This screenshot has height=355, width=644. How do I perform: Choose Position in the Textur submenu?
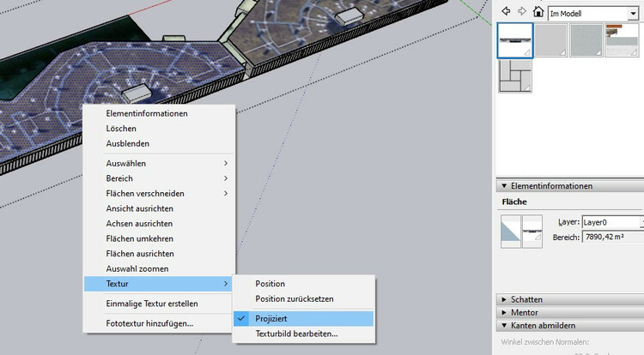[x=270, y=284]
